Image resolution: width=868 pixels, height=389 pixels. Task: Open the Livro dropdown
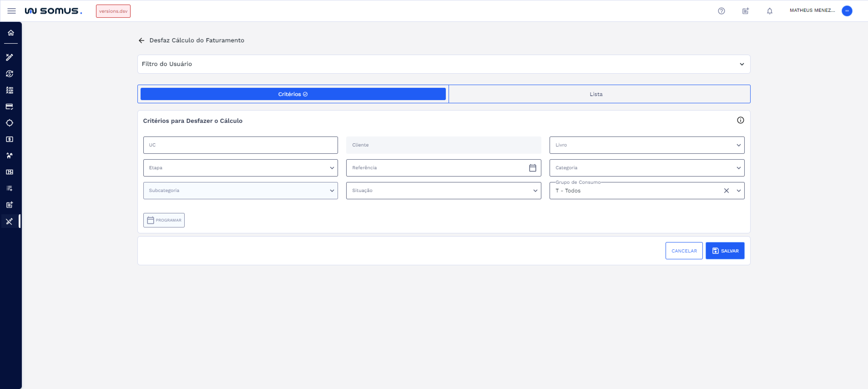pos(646,145)
